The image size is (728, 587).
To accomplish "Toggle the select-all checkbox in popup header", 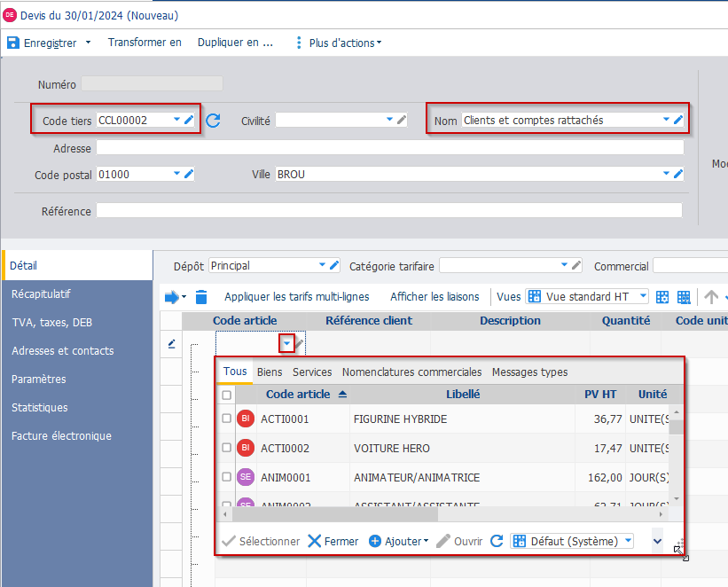I will pos(227,395).
